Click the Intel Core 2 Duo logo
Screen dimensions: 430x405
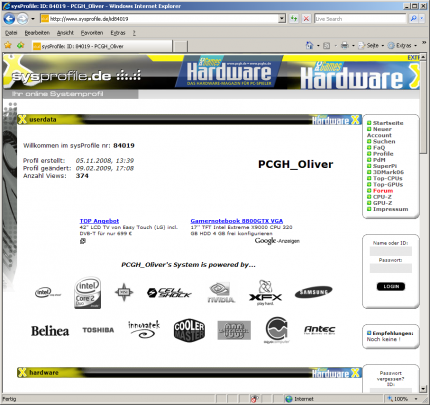pyautogui.click(x=87, y=293)
